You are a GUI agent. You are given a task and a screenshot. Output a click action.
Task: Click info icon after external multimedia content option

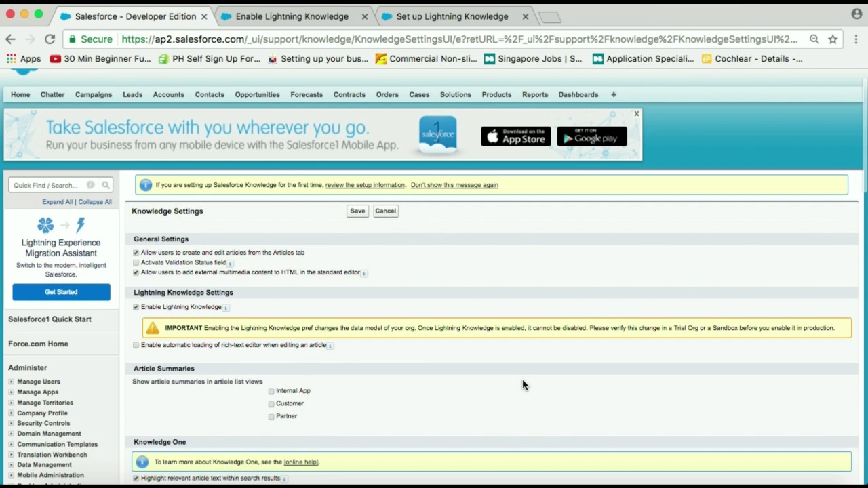[364, 273]
